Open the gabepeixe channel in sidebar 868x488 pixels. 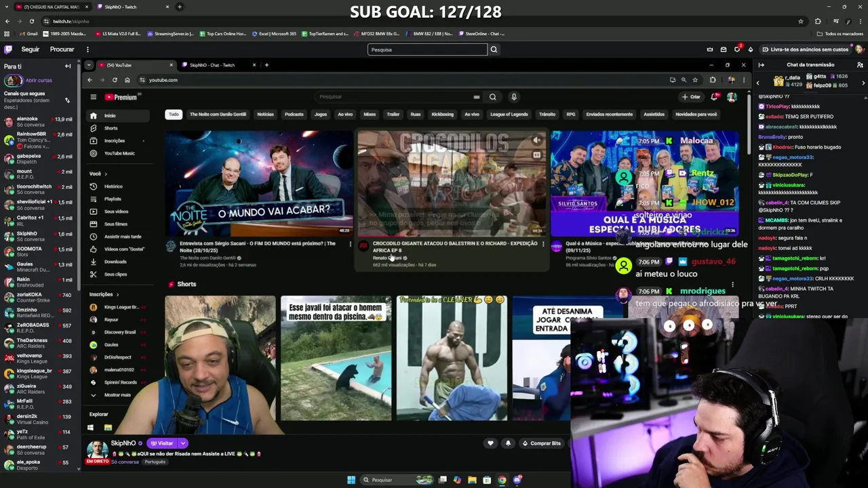coord(38,159)
